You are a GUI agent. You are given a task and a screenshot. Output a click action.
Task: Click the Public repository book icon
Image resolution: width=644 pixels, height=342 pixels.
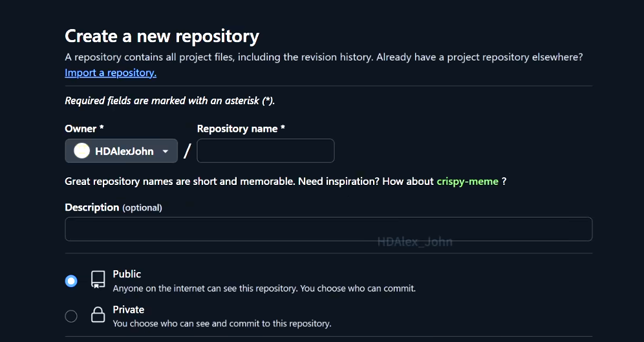click(98, 279)
